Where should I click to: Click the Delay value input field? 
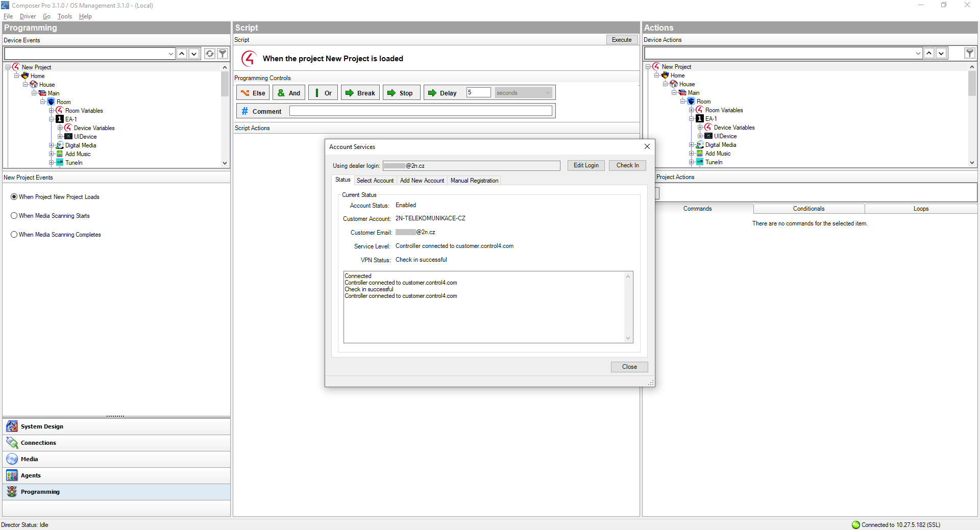478,92
